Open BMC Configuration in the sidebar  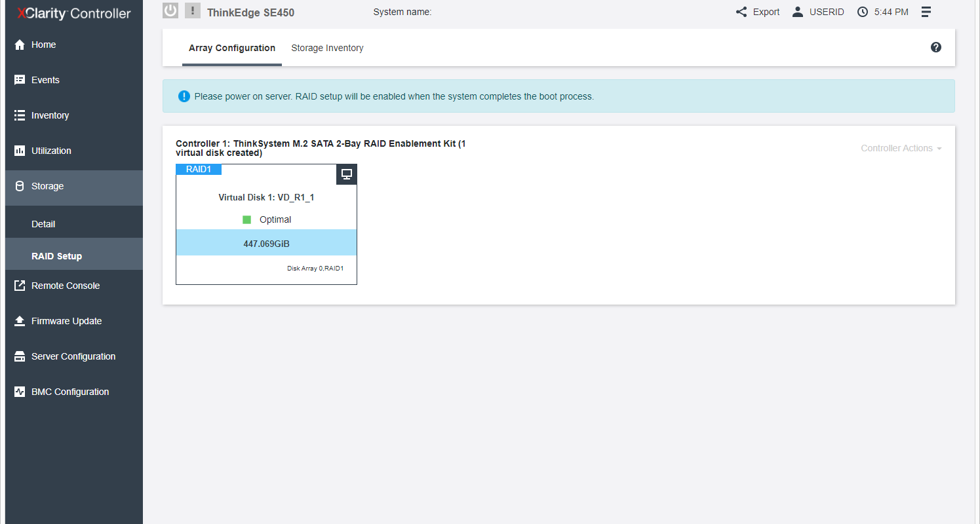tap(74, 392)
